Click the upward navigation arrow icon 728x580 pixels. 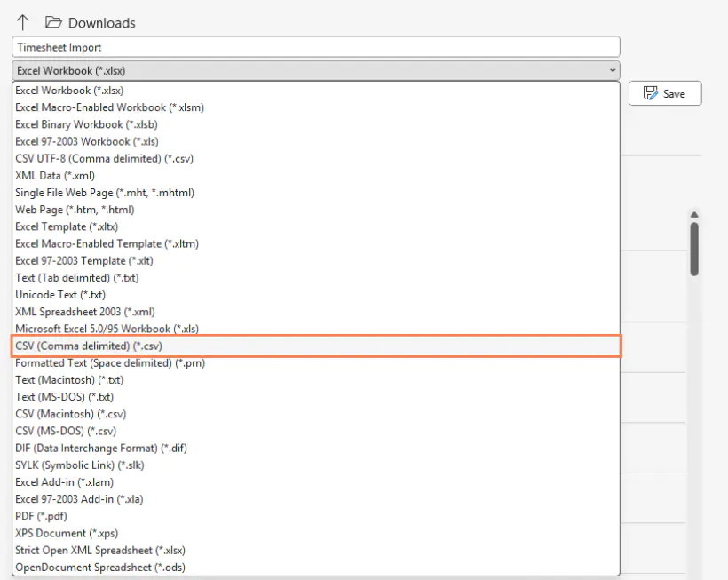22,22
